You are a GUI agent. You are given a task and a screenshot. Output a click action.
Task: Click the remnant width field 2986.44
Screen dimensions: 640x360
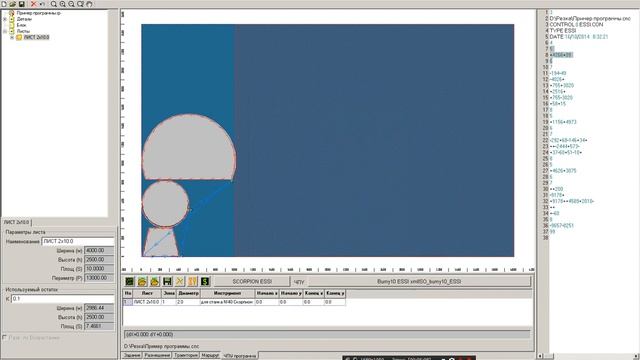pos(99,308)
